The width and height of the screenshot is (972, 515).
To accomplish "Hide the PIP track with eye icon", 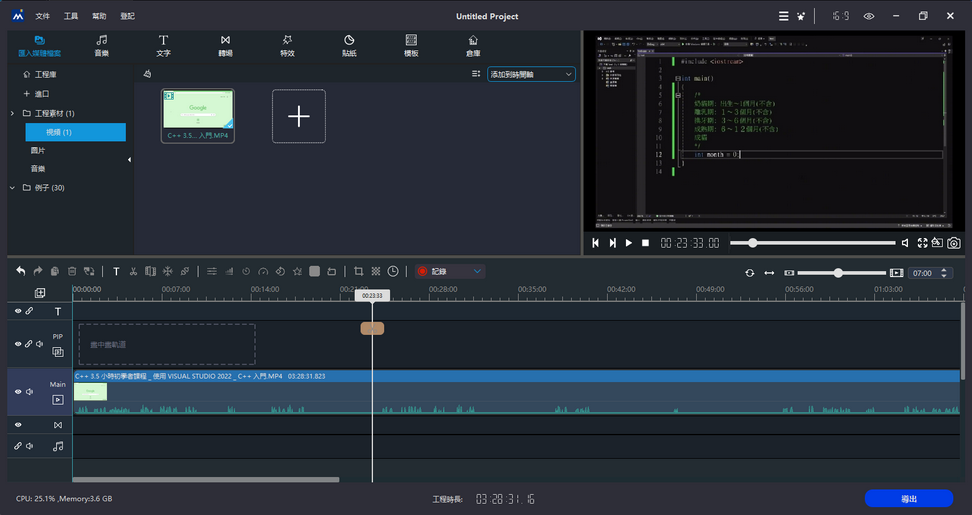I will tap(18, 344).
